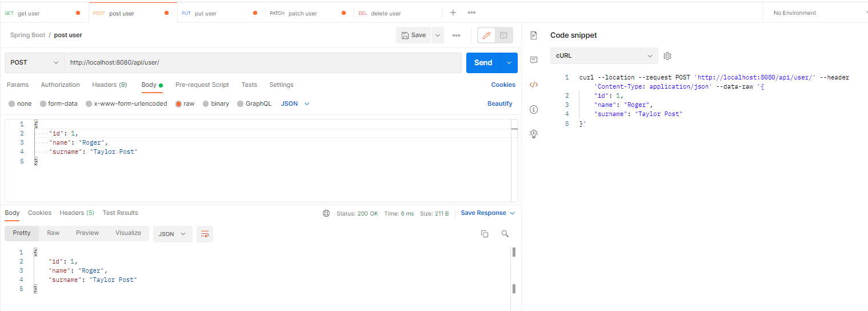Copy response body with copy icon
868x311 pixels.
[485, 234]
